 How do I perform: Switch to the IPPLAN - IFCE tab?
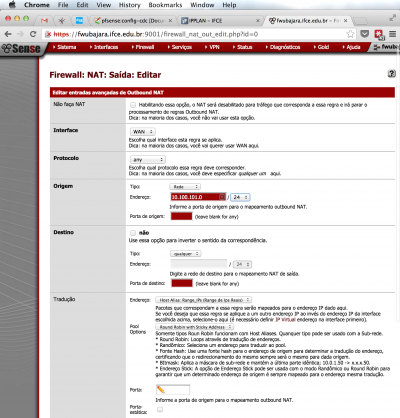tap(219, 21)
